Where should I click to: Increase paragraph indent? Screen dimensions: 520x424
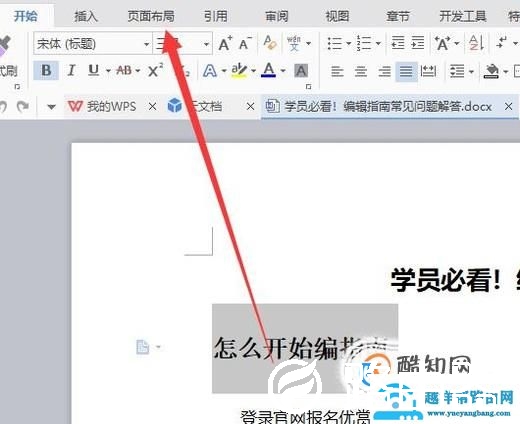coord(417,43)
